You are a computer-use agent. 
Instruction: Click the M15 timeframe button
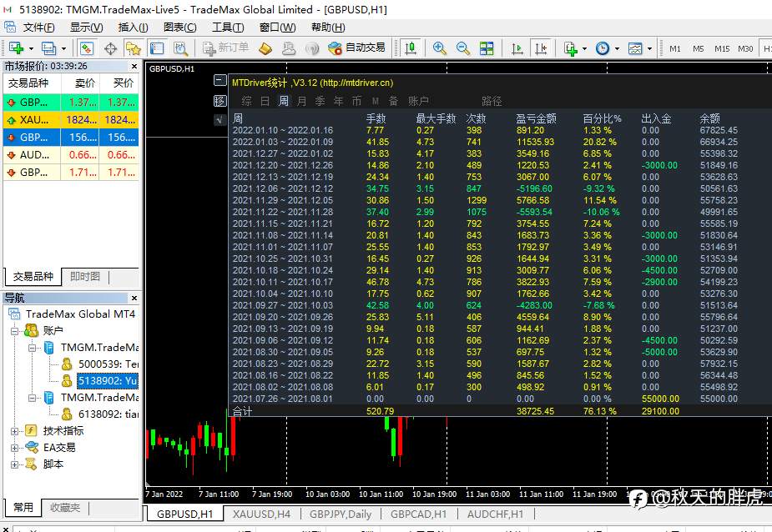click(x=722, y=48)
